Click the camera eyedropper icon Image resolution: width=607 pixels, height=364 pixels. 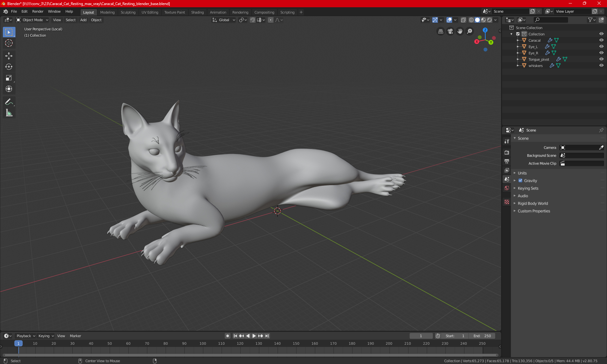click(601, 148)
